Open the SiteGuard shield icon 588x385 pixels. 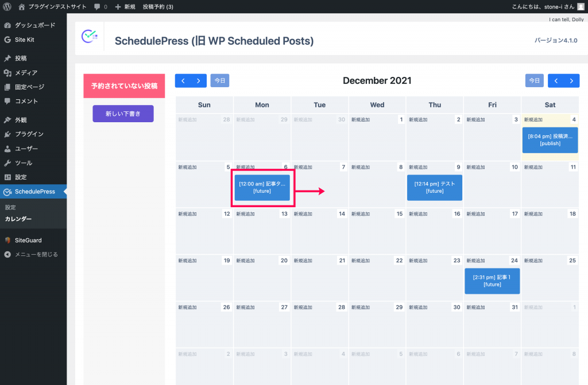pos(7,240)
